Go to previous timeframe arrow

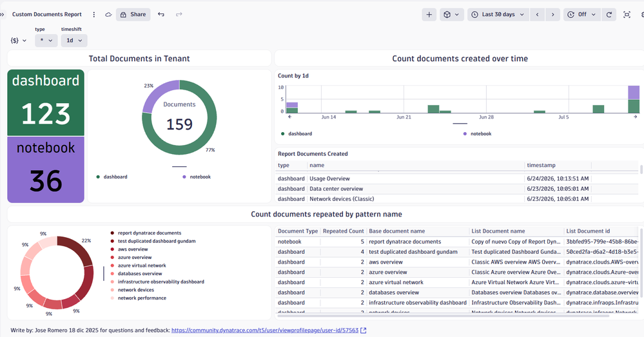pos(537,14)
